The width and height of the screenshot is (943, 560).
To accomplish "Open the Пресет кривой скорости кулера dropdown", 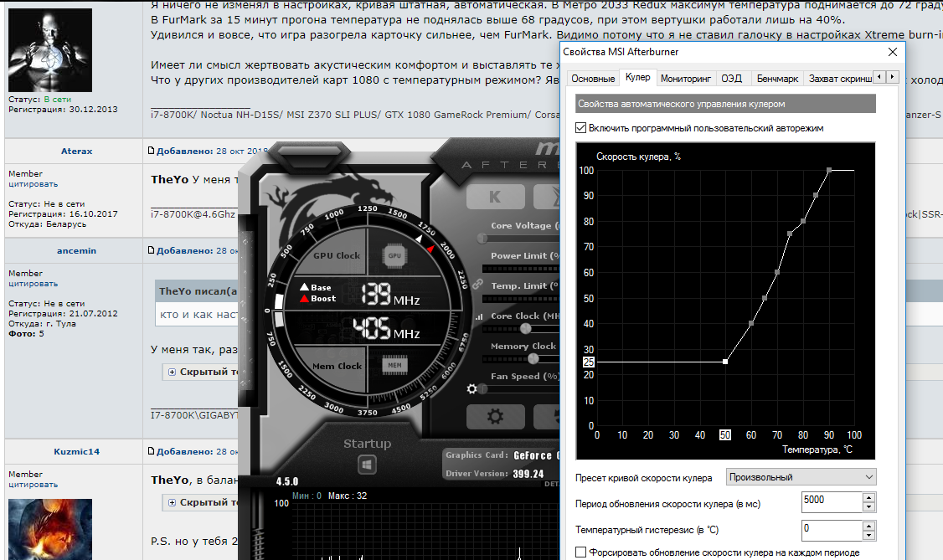I will point(801,477).
